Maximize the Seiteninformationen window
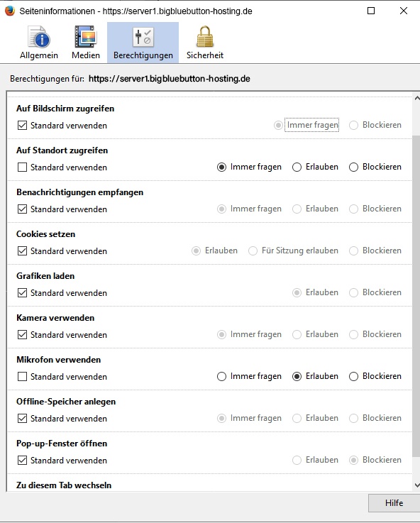420x523 pixels. [370, 11]
